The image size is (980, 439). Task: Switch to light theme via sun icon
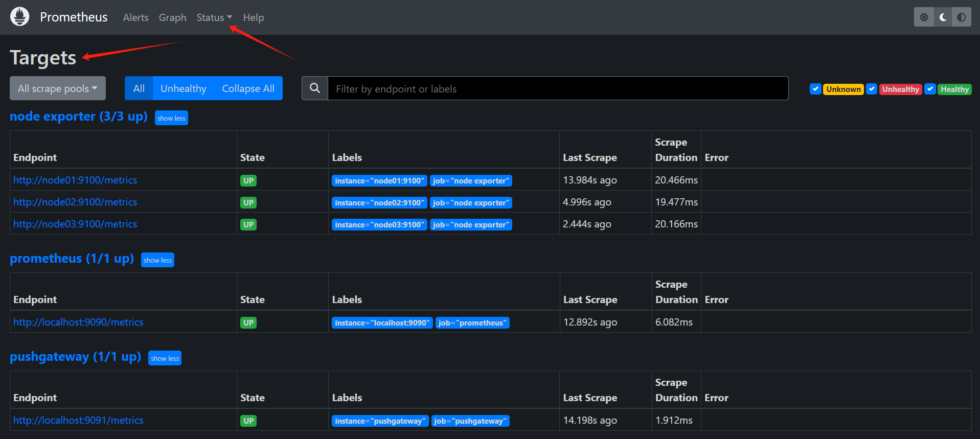tap(924, 17)
